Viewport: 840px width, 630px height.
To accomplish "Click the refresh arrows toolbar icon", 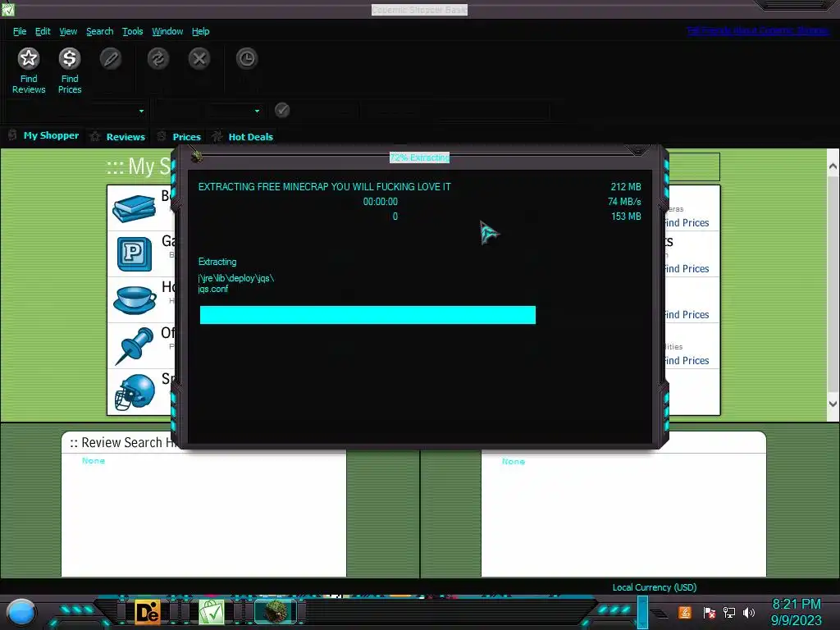I will (158, 58).
